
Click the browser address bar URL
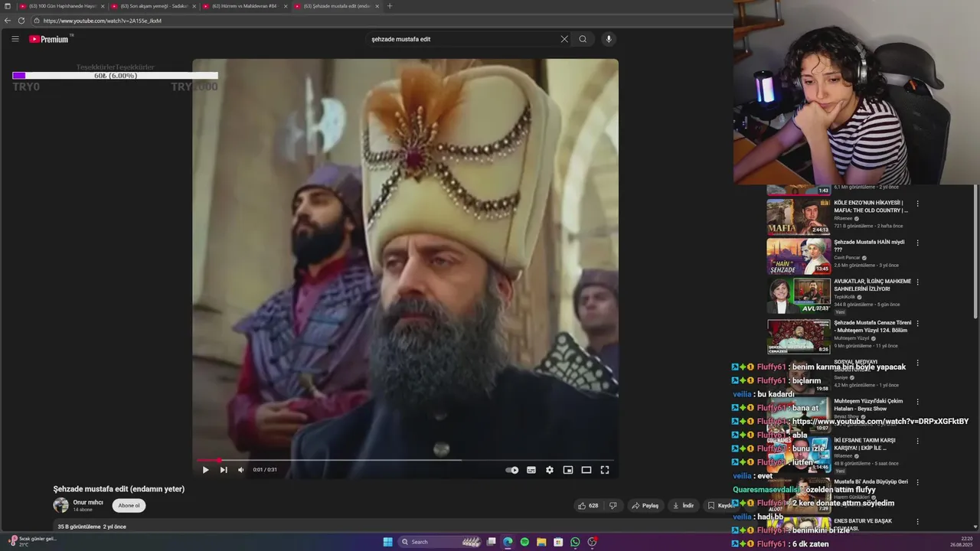[103, 21]
